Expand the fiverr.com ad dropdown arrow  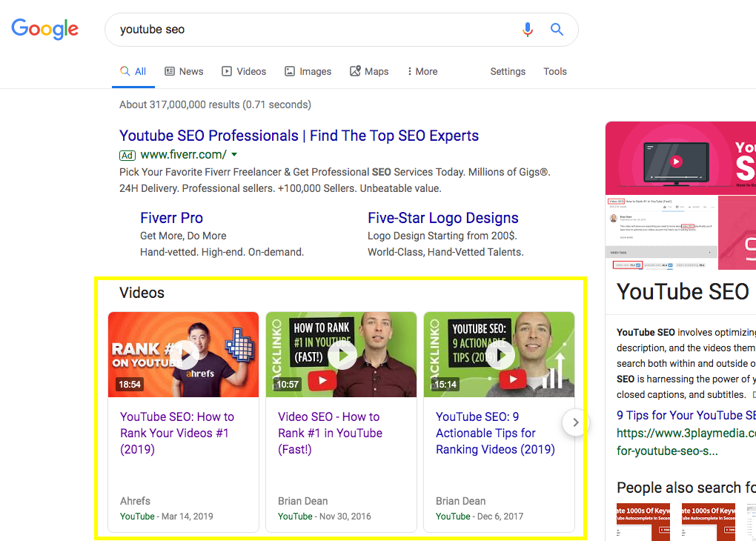pos(234,155)
